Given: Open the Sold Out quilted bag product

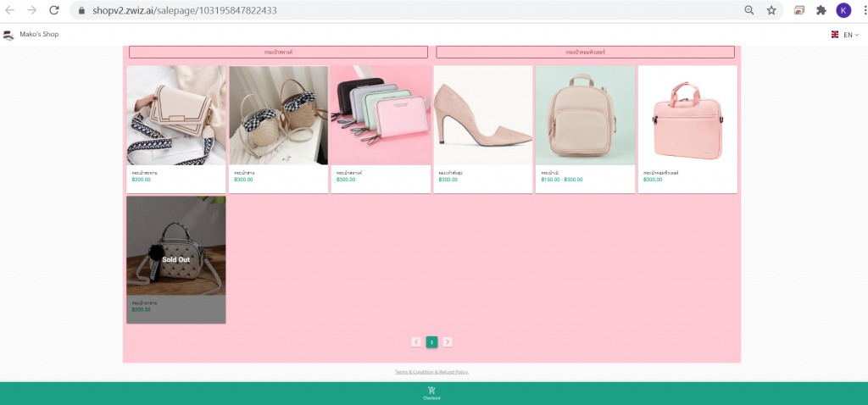Looking at the screenshot, I should tap(176, 259).
